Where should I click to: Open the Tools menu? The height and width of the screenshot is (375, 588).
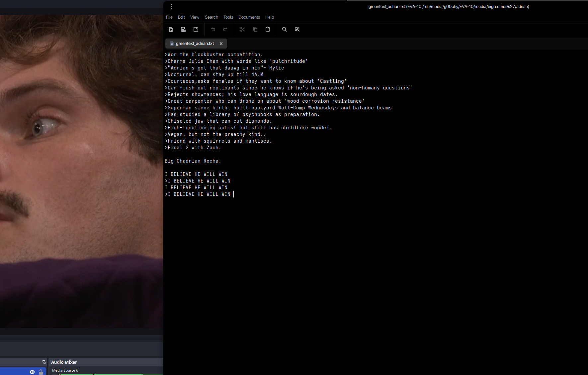[228, 17]
